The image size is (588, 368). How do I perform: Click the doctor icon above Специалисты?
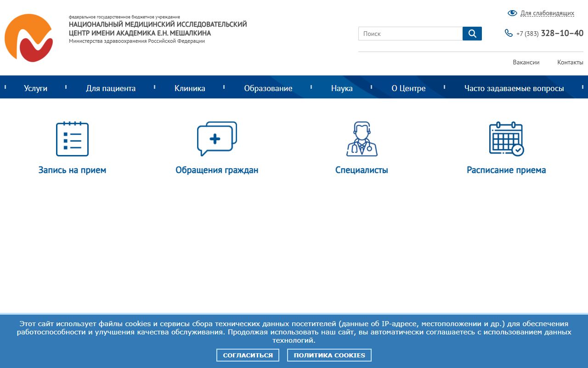(362, 139)
